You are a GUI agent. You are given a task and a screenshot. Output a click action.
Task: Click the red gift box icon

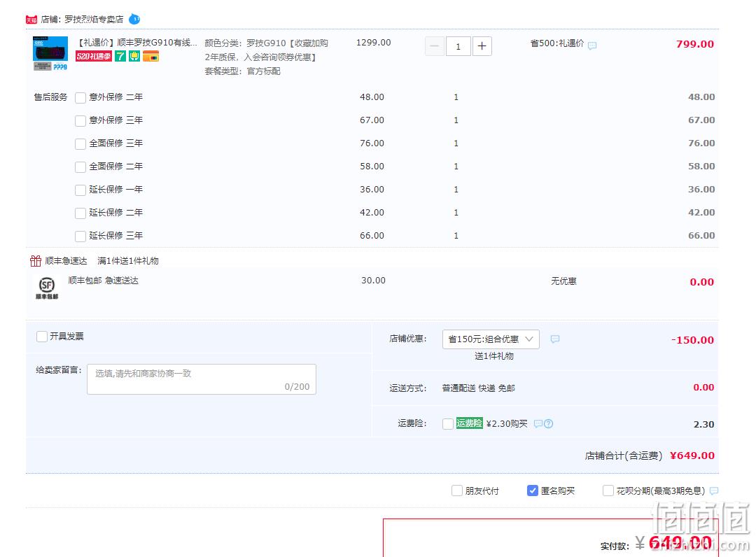click(x=36, y=261)
